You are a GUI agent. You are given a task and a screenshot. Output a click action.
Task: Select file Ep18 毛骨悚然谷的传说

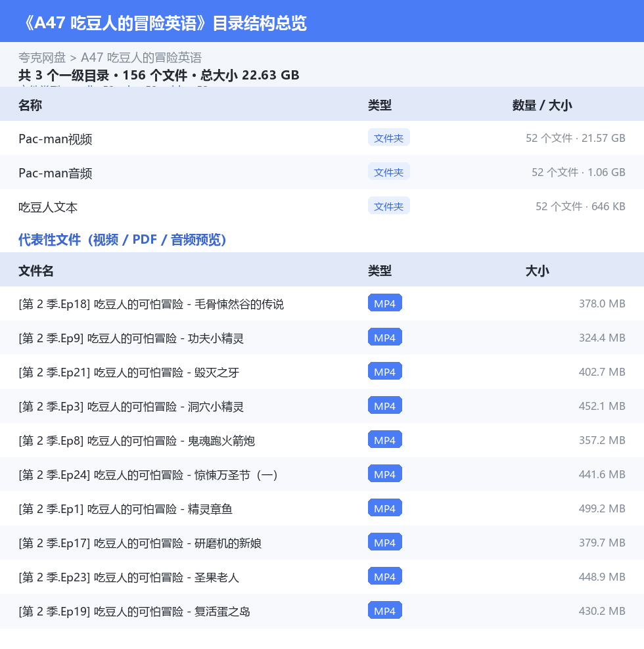(x=322, y=303)
